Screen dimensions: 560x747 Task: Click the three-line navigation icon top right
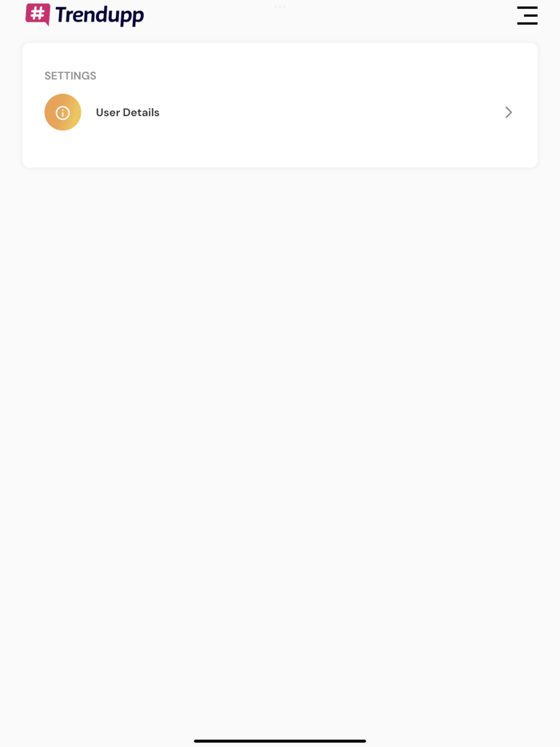pyautogui.click(x=527, y=16)
